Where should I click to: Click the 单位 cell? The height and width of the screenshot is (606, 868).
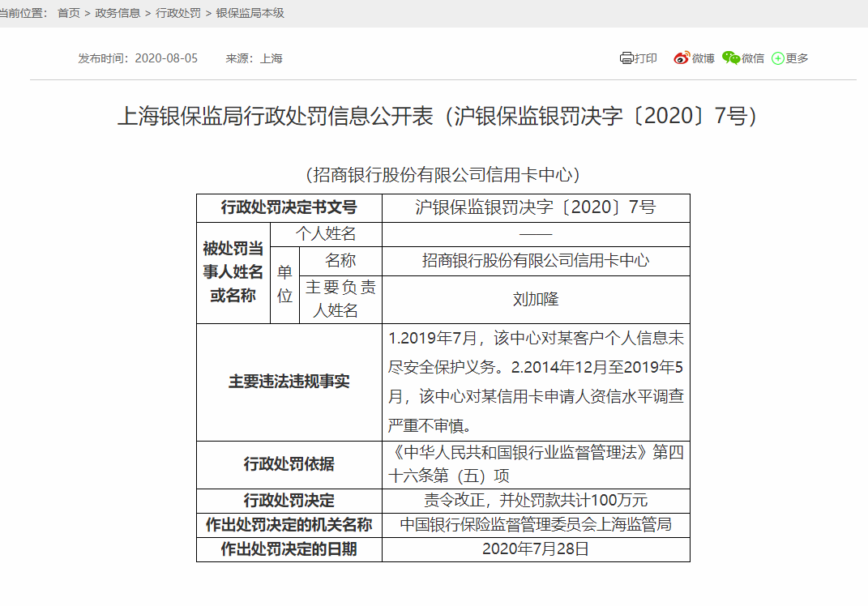pyautogui.click(x=284, y=284)
